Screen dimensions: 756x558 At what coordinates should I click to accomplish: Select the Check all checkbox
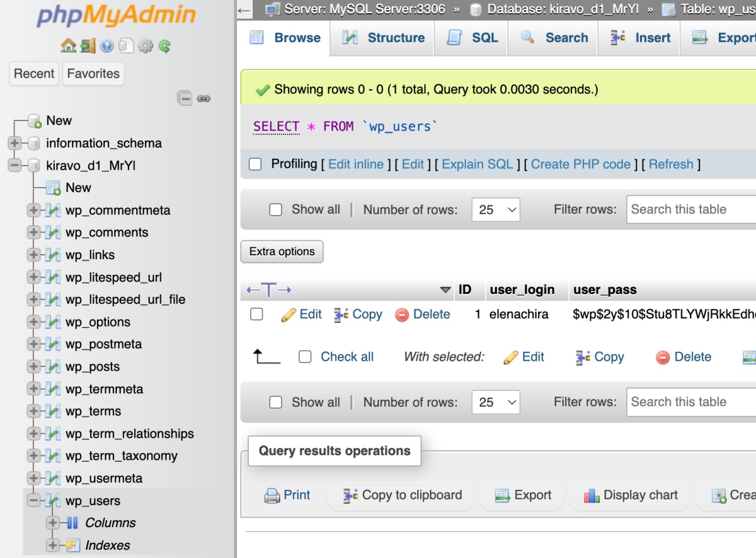tap(305, 357)
